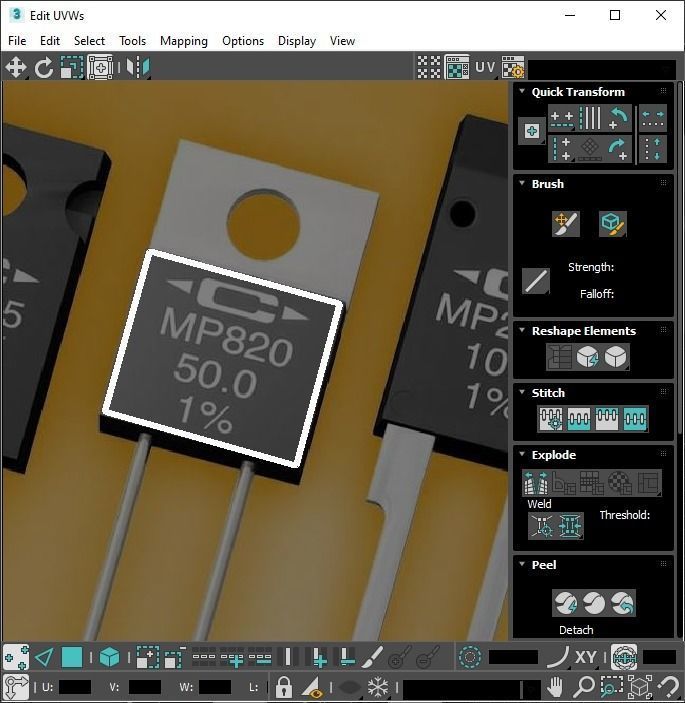Toggle the 2x2 checker map display icon
The height and width of the screenshot is (703, 685).
pos(429,67)
